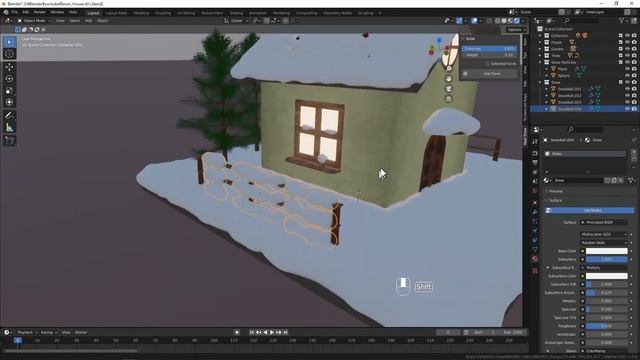Pick the Measure tool

[9, 128]
